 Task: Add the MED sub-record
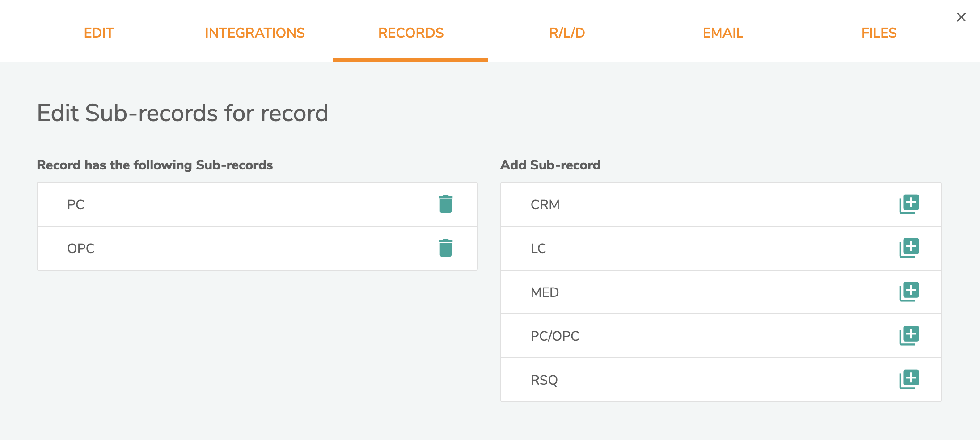pos(909,292)
